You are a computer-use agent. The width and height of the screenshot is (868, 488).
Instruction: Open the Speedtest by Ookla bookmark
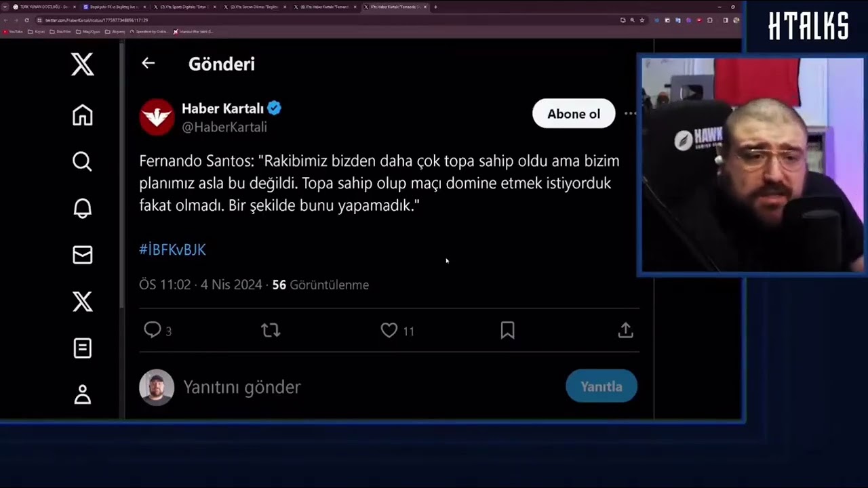coord(149,32)
